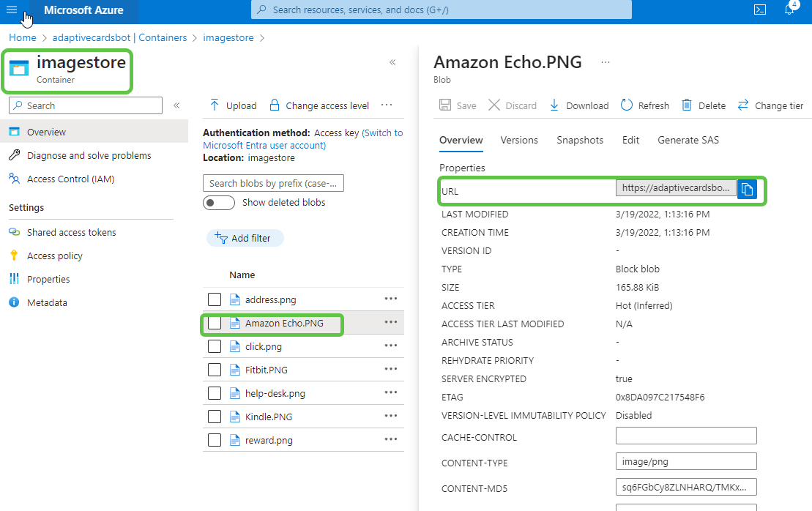Open Access Control (IAM) in the sidebar
Screen dimensions: 812x511
point(70,179)
